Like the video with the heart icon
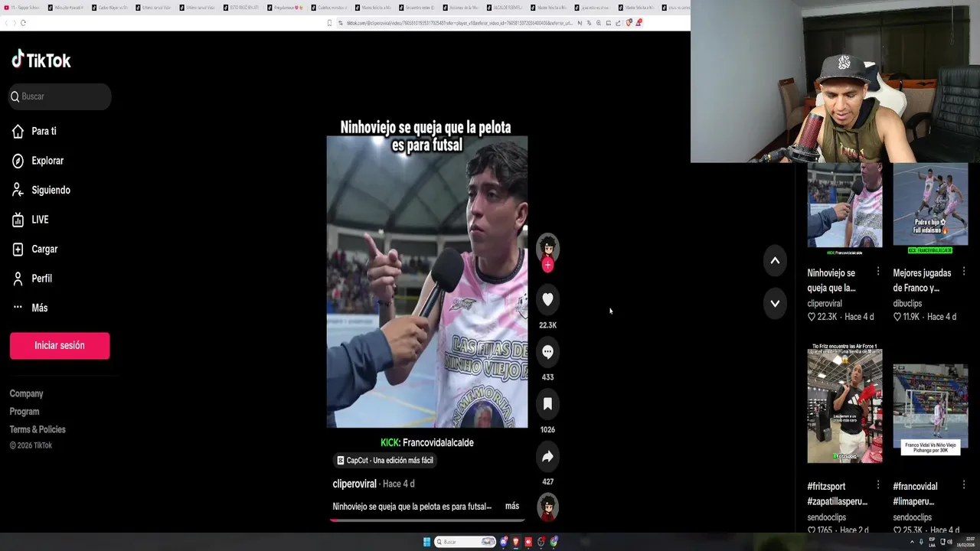 click(547, 299)
